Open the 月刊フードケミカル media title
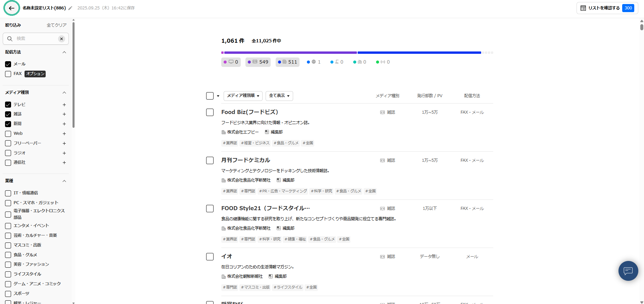644x304 pixels. click(x=245, y=160)
